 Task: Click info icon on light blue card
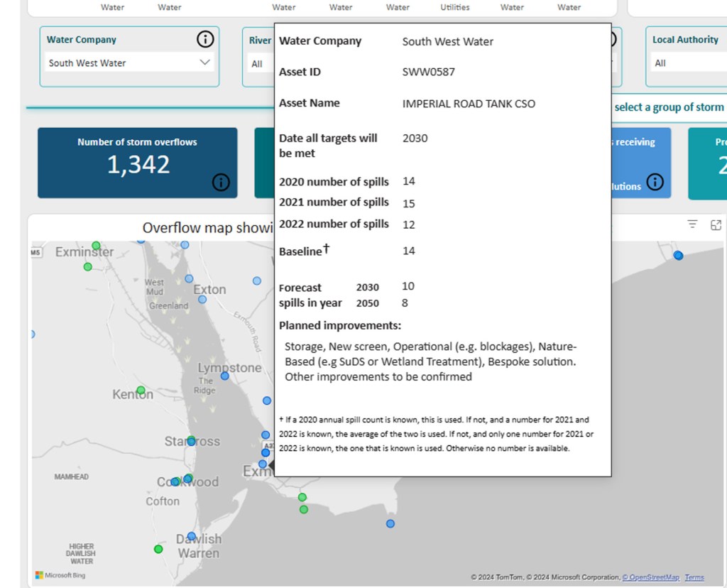point(655,183)
